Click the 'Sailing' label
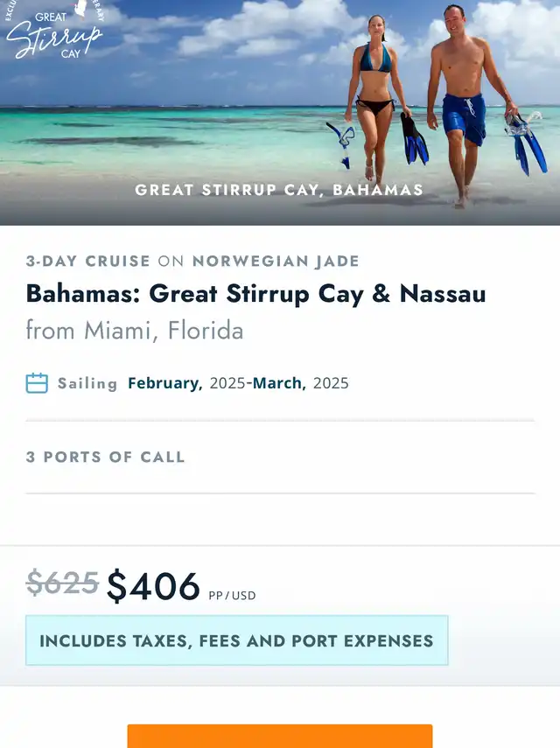 [x=87, y=383]
